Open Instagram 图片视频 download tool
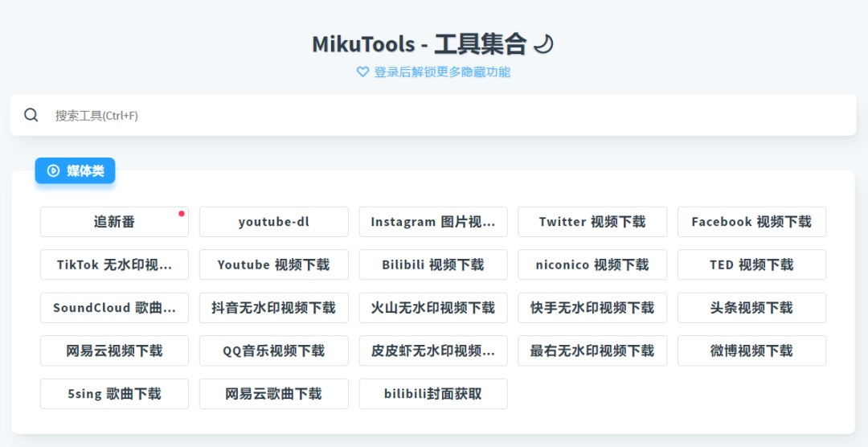The image size is (868, 447). [433, 222]
